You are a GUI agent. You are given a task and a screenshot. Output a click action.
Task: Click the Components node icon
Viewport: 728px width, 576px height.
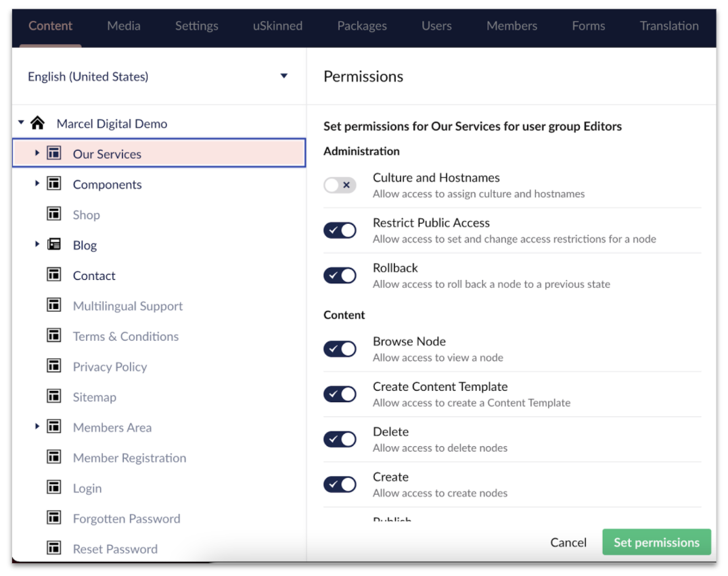[54, 184]
